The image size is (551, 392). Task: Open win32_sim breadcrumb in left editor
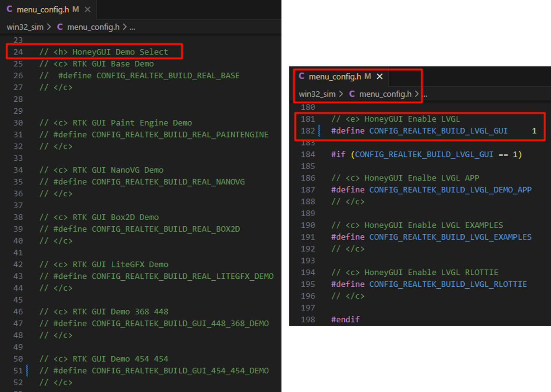pos(25,27)
